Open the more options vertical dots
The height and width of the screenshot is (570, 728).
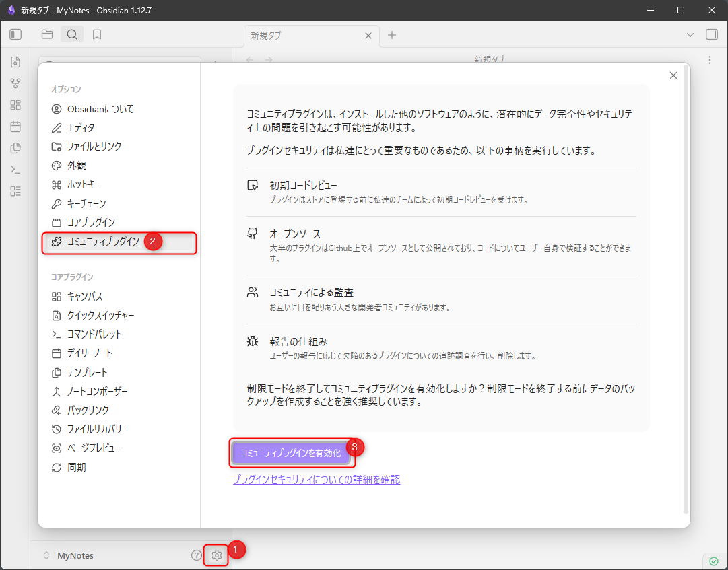click(x=709, y=60)
